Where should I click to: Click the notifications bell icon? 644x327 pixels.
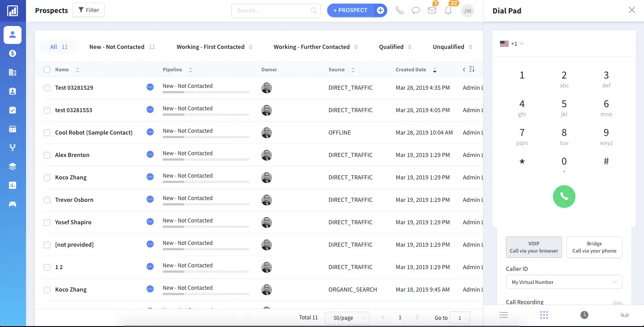pos(448,10)
